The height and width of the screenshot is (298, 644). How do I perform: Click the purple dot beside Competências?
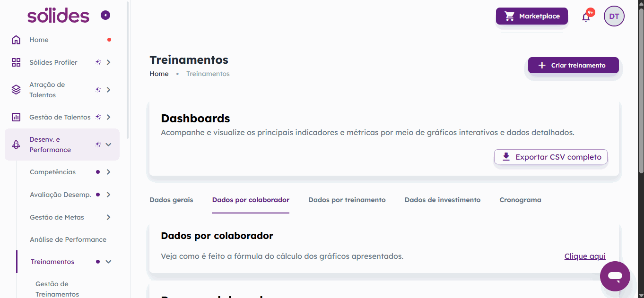[98, 172]
